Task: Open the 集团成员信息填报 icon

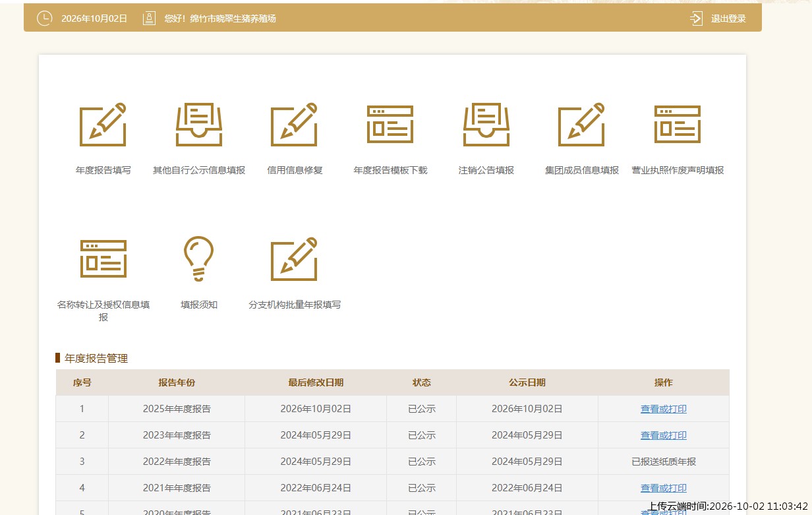Action: pyautogui.click(x=582, y=125)
